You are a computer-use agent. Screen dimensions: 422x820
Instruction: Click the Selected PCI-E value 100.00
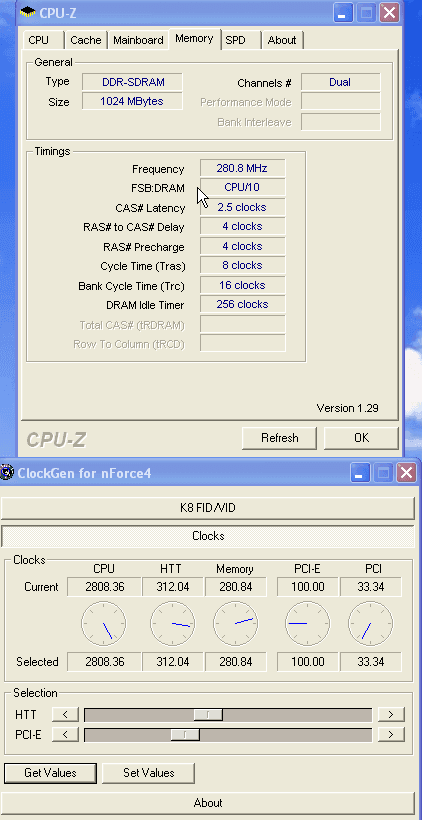307,662
